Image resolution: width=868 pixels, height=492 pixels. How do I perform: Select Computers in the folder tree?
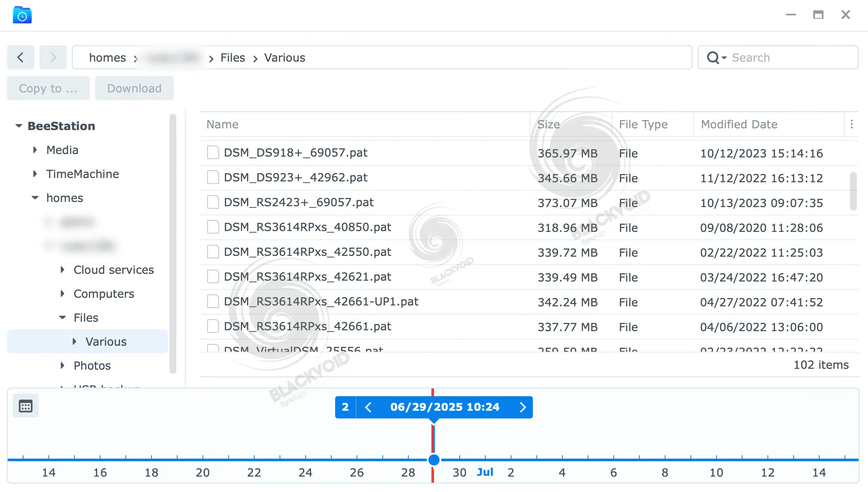pyautogui.click(x=104, y=294)
